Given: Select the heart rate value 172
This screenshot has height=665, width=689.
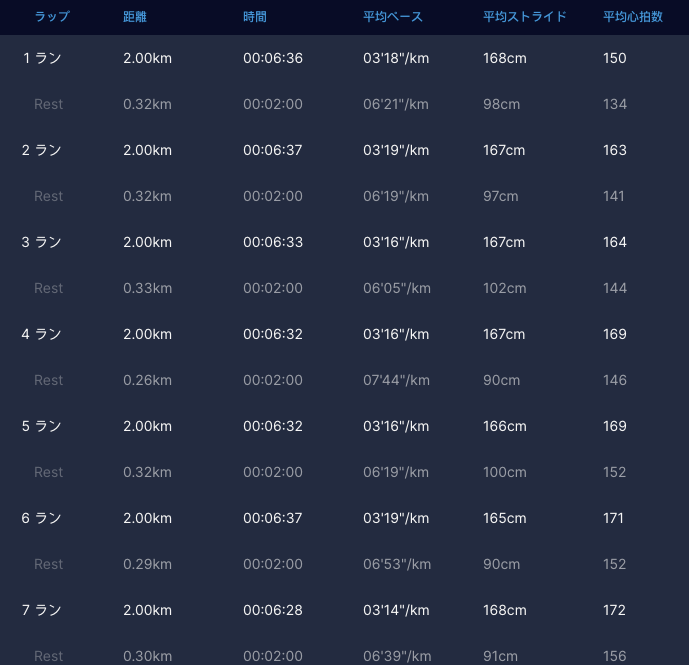Looking at the screenshot, I should coord(615,610).
